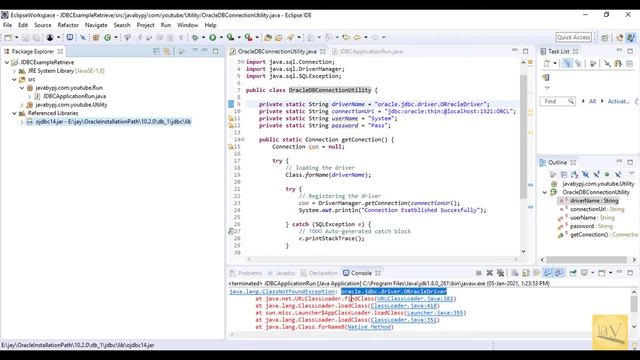Open Run button dropdown arrow
The width and height of the screenshot is (640, 360).
[221, 38]
